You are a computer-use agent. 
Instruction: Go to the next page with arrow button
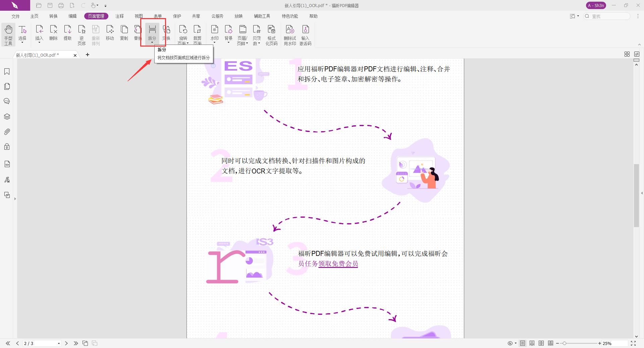click(66, 343)
